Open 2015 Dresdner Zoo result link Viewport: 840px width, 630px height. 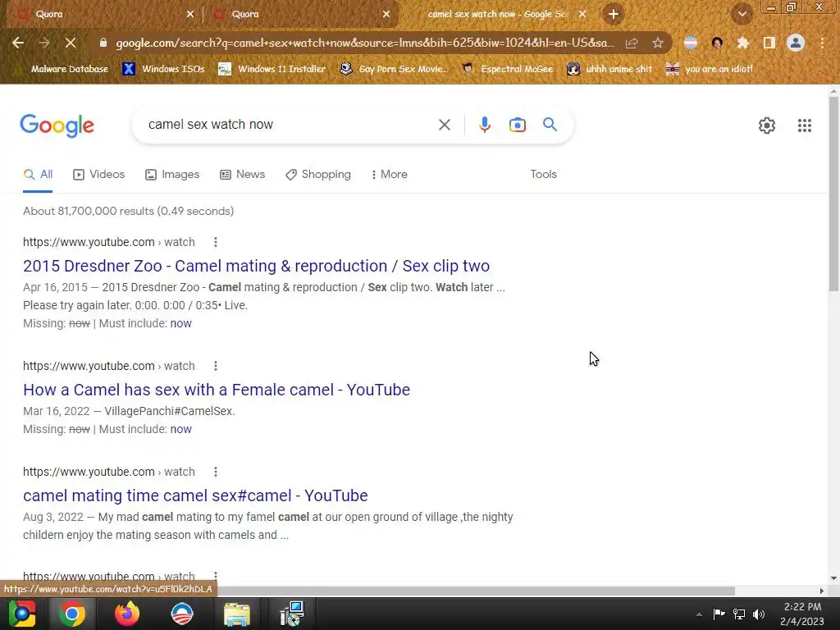[x=256, y=267]
